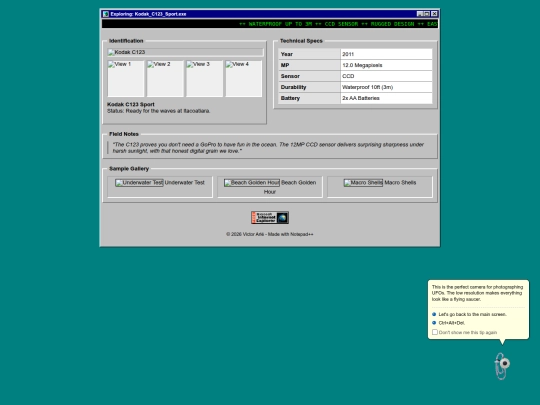Image resolution: width=540 pixels, height=405 pixels.
Task: Click the 'Sample Gallery' group heading
Action: pos(129,169)
